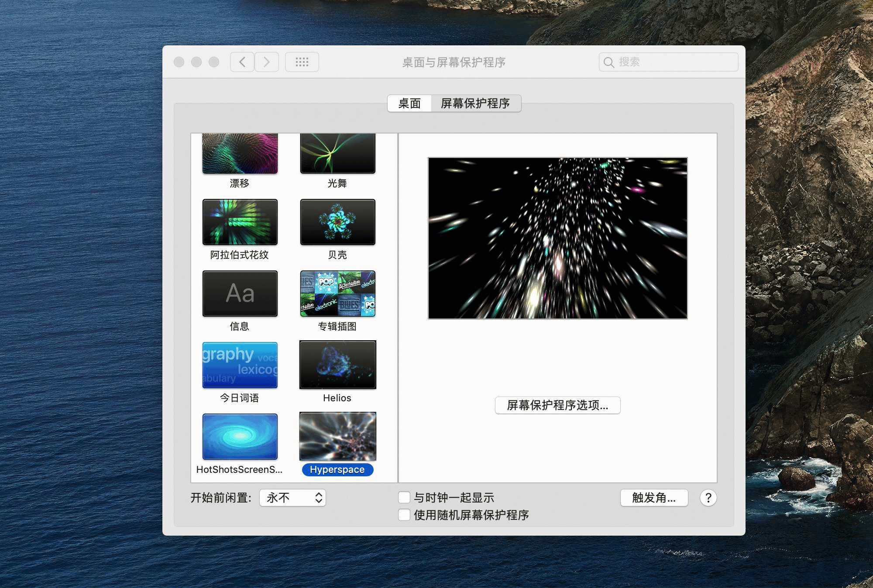Pick the Helios screen saver thumbnail
The image size is (873, 588).
tap(337, 365)
